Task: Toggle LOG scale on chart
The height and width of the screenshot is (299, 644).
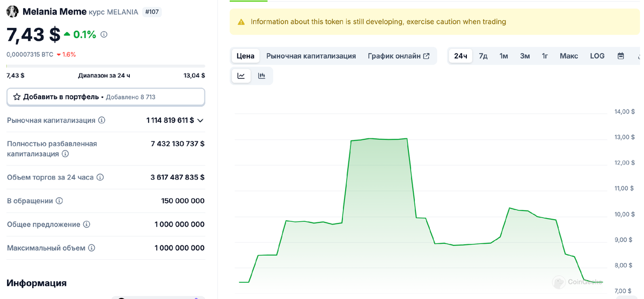Action: [597, 56]
